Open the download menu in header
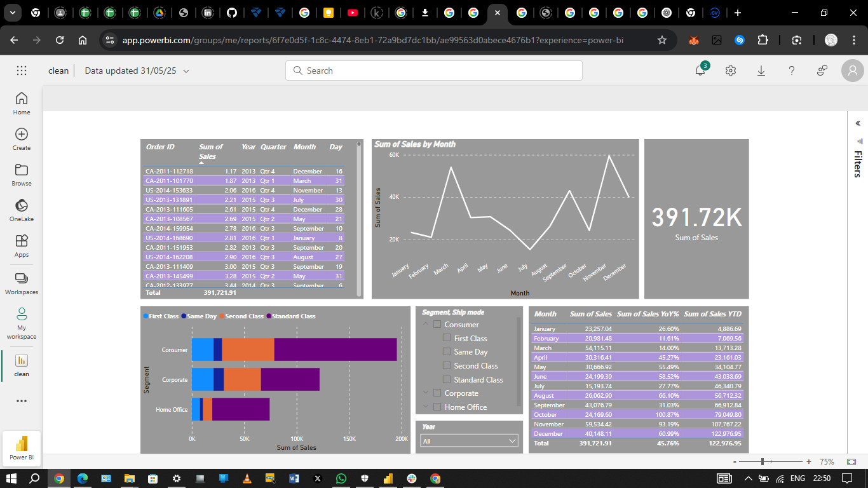 pos(761,71)
